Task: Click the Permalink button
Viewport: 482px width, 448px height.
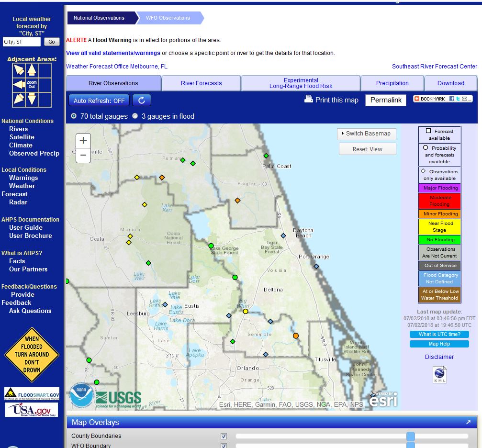Action: [386, 100]
